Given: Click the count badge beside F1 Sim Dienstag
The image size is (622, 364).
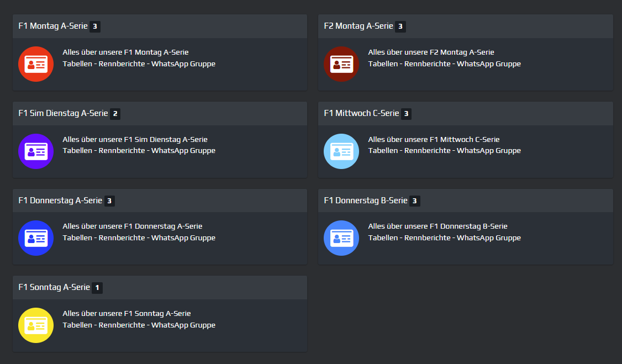Looking at the screenshot, I should tap(115, 114).
